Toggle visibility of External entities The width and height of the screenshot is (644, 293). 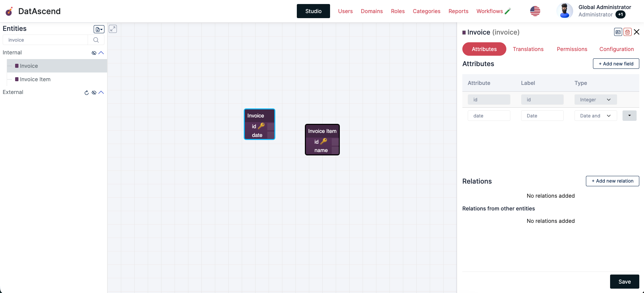click(x=94, y=93)
